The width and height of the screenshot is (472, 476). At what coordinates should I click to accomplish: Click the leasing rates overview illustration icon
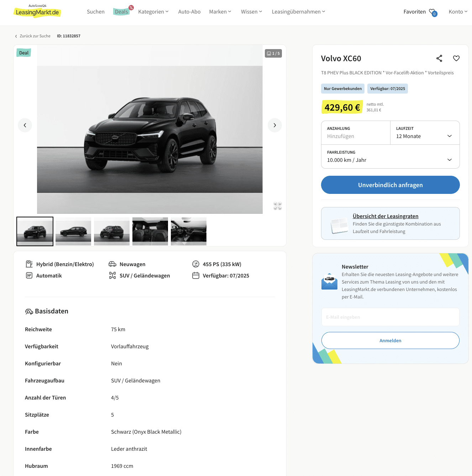pyautogui.click(x=339, y=226)
